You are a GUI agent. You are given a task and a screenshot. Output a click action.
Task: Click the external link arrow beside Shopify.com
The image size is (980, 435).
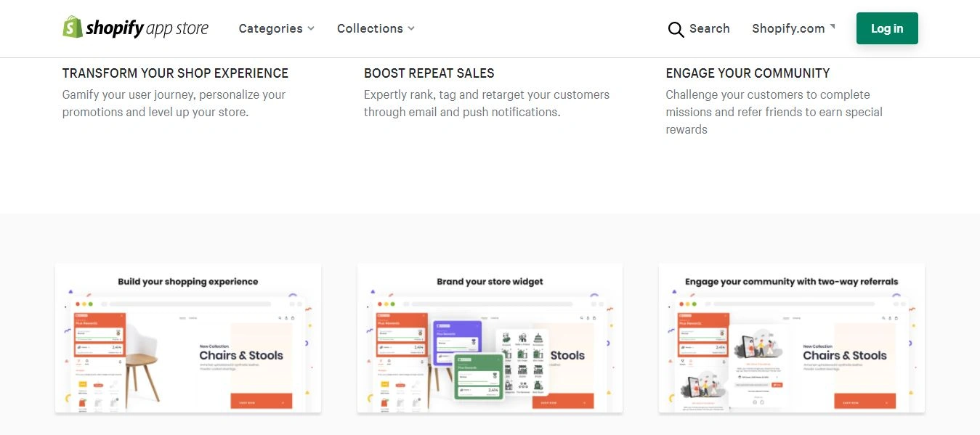[x=833, y=26]
